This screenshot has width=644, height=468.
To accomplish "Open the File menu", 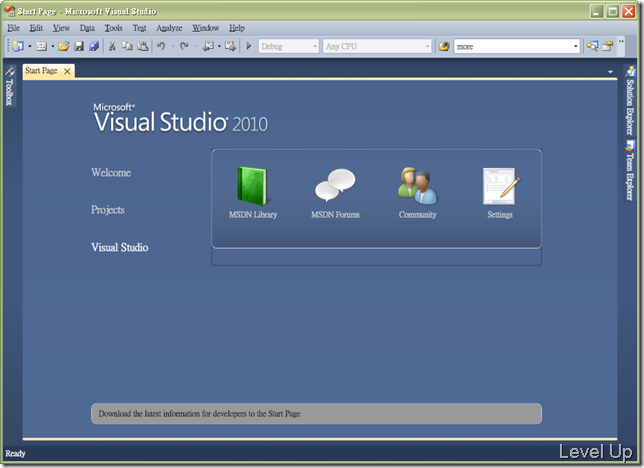I will tap(13, 28).
